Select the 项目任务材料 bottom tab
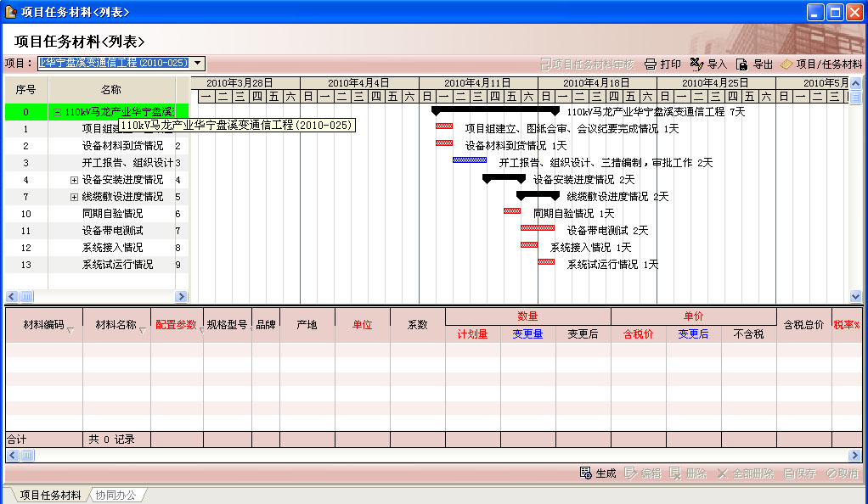This screenshot has width=868, height=504. click(x=50, y=495)
